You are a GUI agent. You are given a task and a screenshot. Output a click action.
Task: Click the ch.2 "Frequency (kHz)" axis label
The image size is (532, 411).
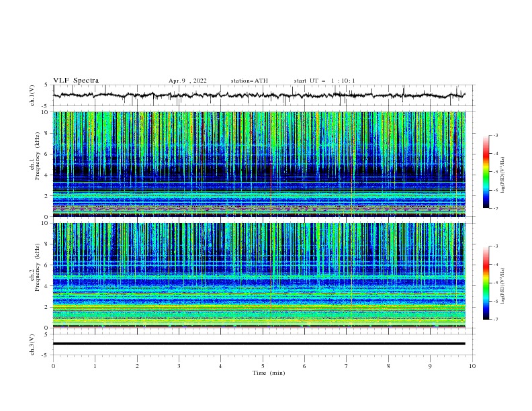[x=38, y=267]
